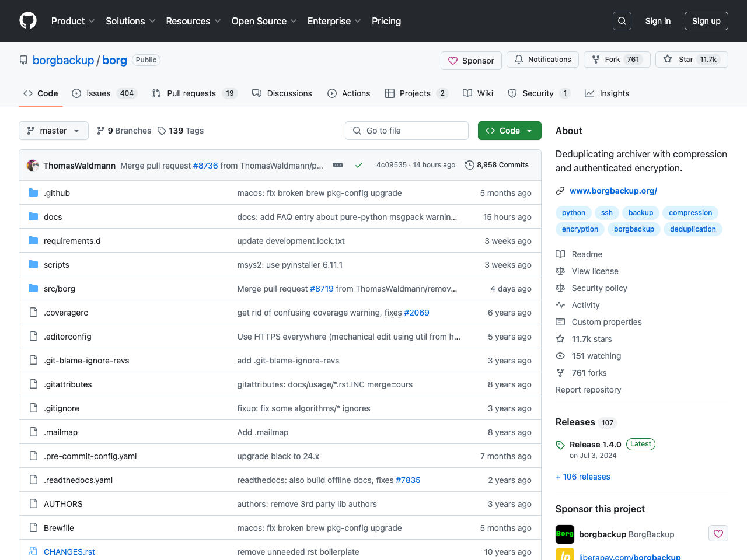Go to the GitHub homepage logo
747x560 pixels.
(28, 21)
